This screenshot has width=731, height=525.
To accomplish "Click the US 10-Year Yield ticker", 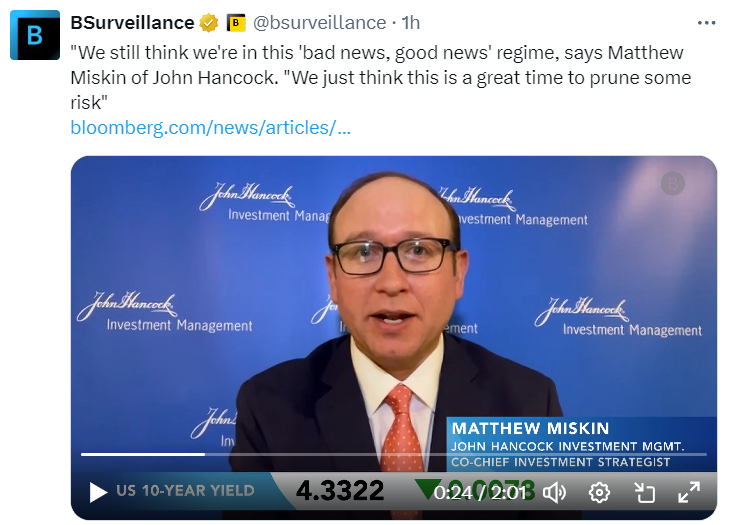I will (186, 490).
